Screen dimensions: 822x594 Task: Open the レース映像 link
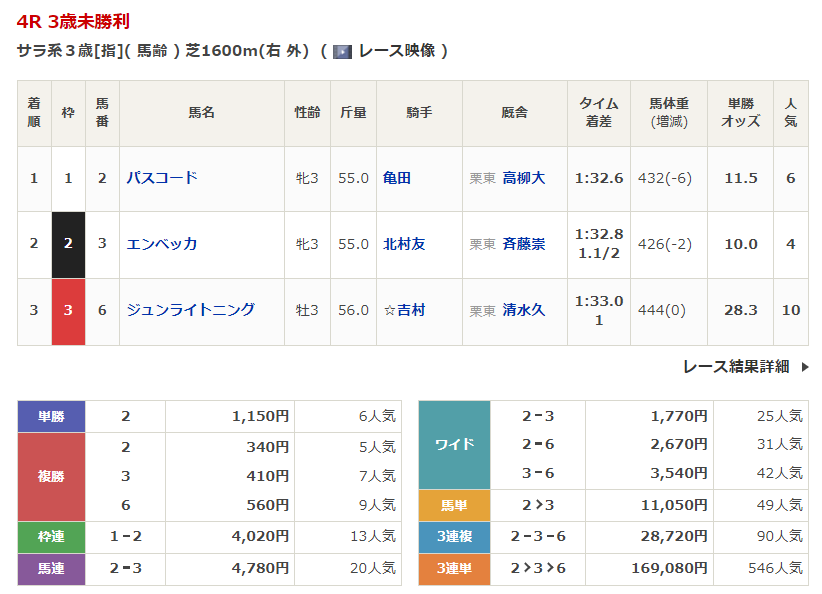point(397,51)
